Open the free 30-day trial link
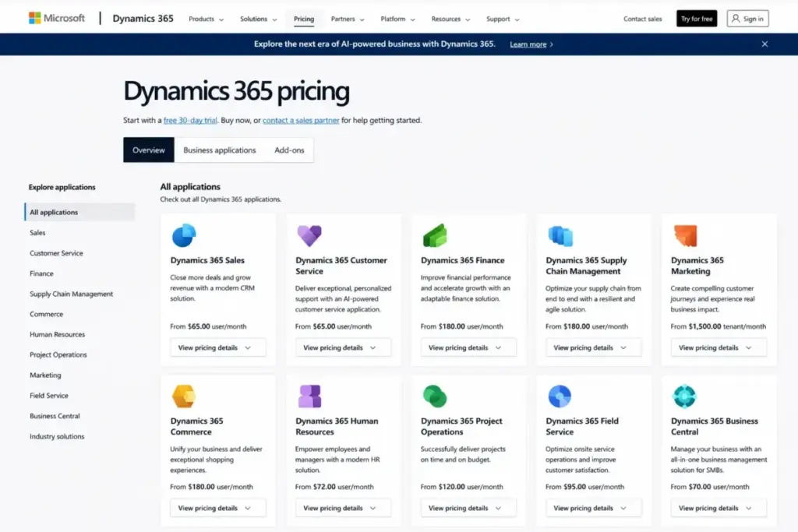Screen dimensions: 798x532 190,121
